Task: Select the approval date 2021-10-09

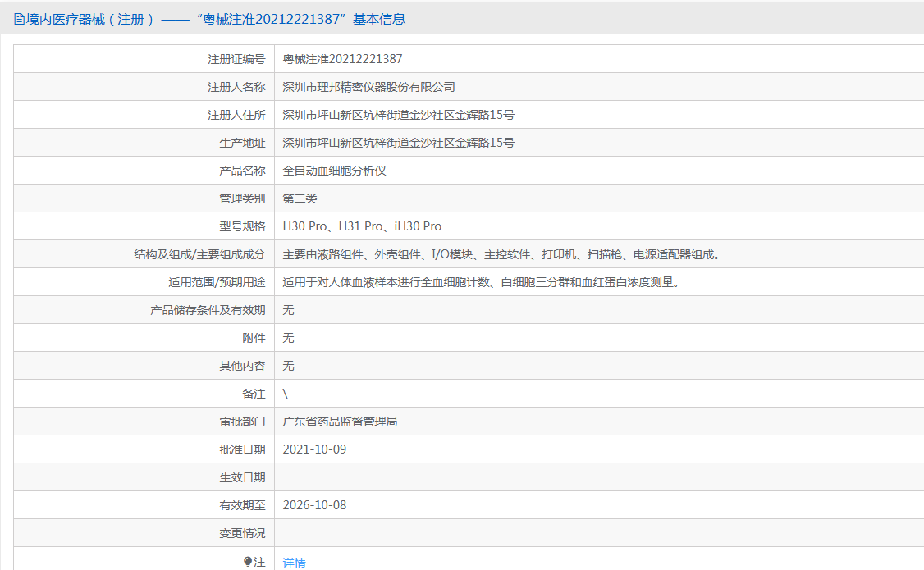Action: [x=314, y=449]
